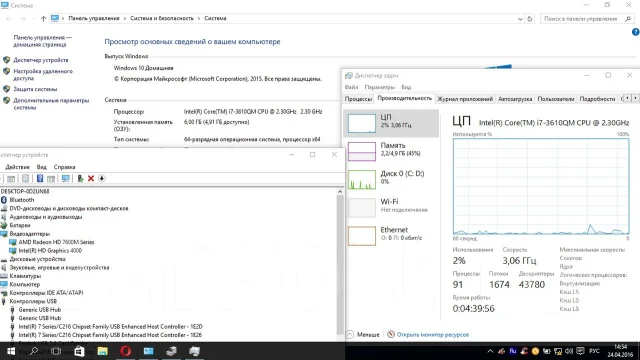Select the Контроллеры USB node
The height and width of the screenshot is (360, 640).
click(x=33, y=302)
